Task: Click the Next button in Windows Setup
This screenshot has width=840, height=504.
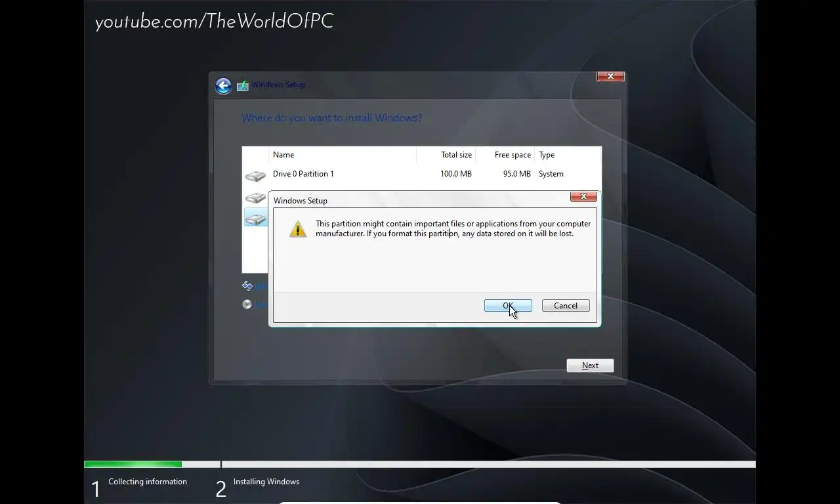Action: 590,366
